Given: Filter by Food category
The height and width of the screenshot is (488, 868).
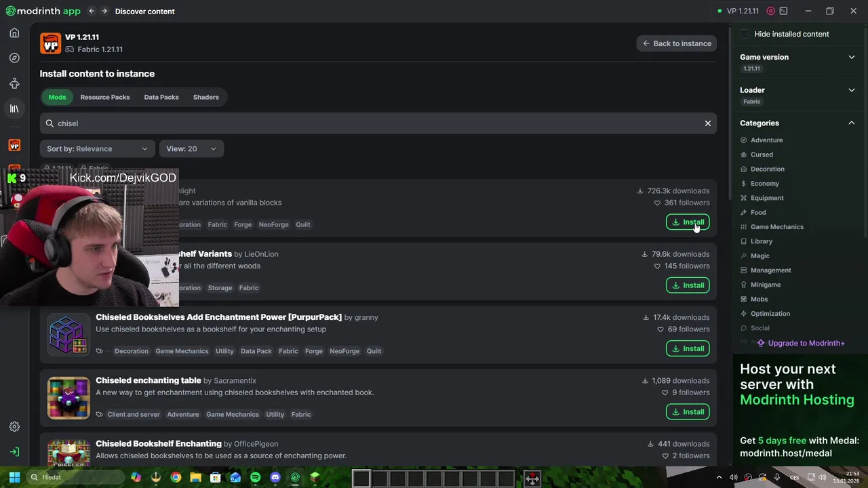Looking at the screenshot, I should point(758,212).
